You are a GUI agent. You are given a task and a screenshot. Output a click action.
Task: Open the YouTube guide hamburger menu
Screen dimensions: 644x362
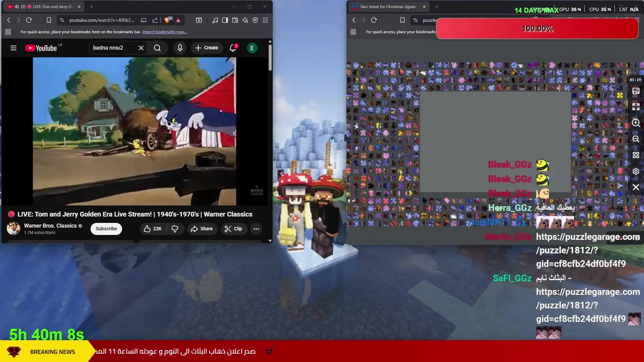[x=14, y=48]
